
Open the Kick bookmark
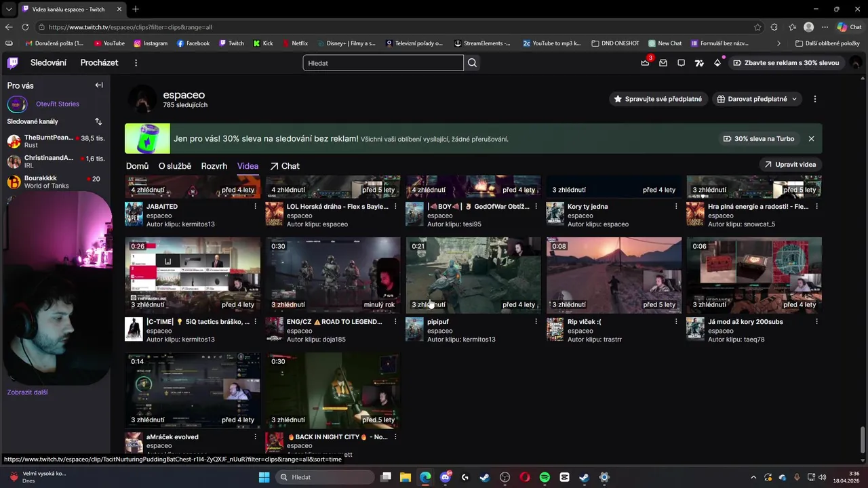[x=263, y=43]
